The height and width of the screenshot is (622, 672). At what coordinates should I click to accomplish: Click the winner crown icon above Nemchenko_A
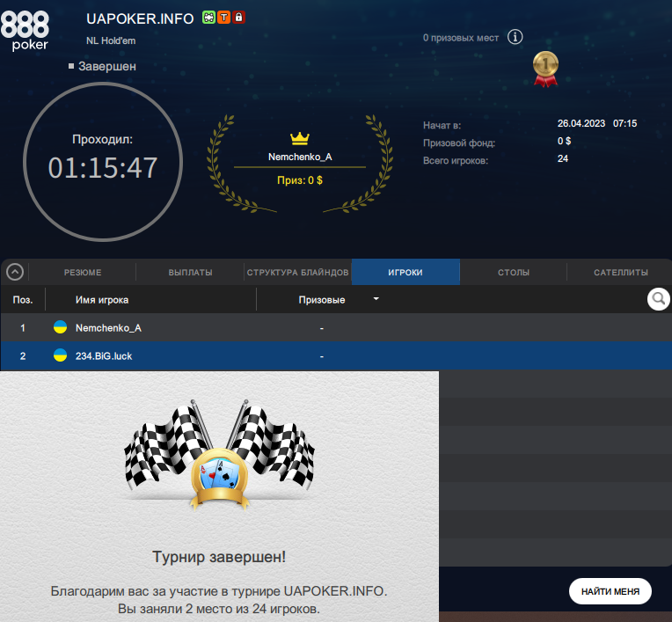tap(300, 138)
